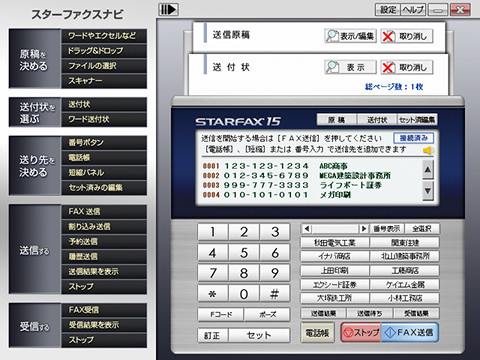Open 表示/編集 magnifier for 送信原稿

(350, 36)
